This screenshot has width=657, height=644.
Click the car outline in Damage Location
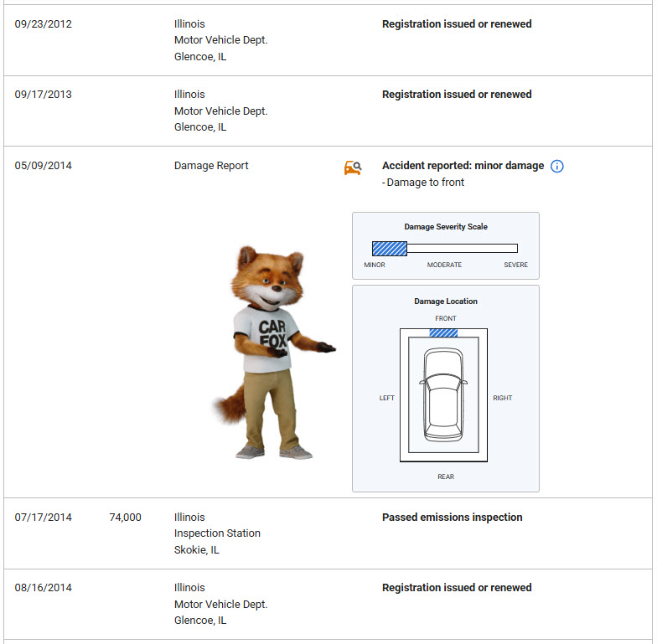(444, 395)
